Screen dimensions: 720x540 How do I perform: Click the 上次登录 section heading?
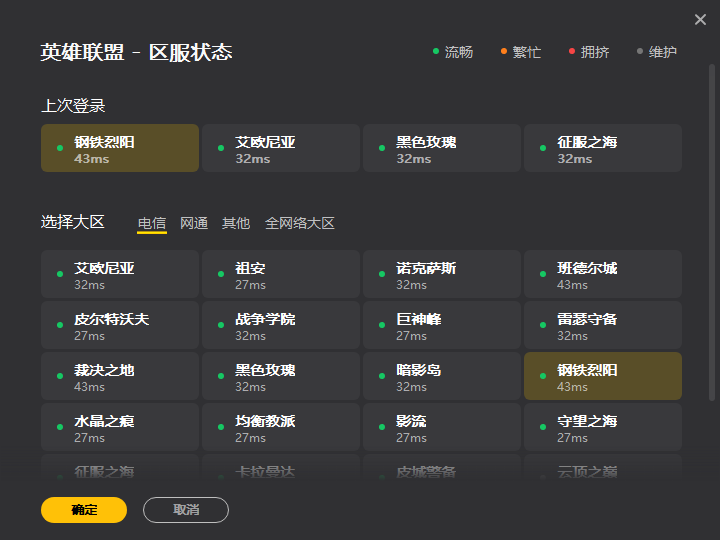(x=73, y=106)
